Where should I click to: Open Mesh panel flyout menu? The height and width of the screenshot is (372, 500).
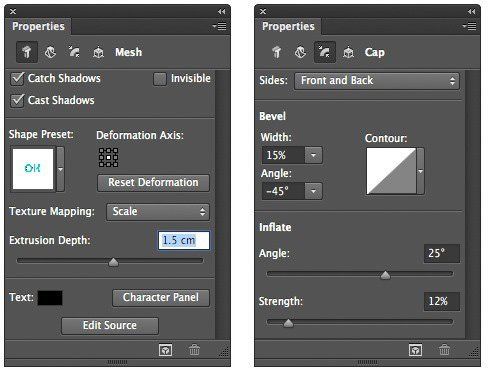coord(220,26)
